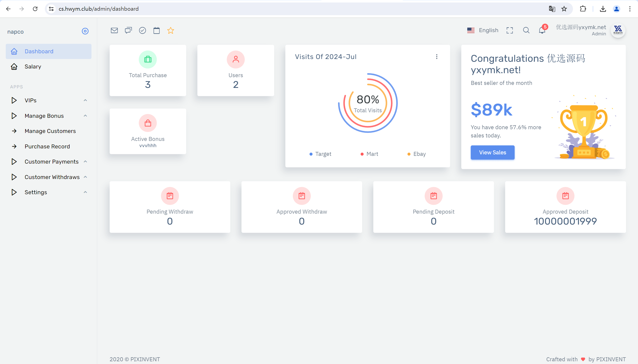Toggle fullscreen mode icon
The height and width of the screenshot is (364, 638).
510,31
